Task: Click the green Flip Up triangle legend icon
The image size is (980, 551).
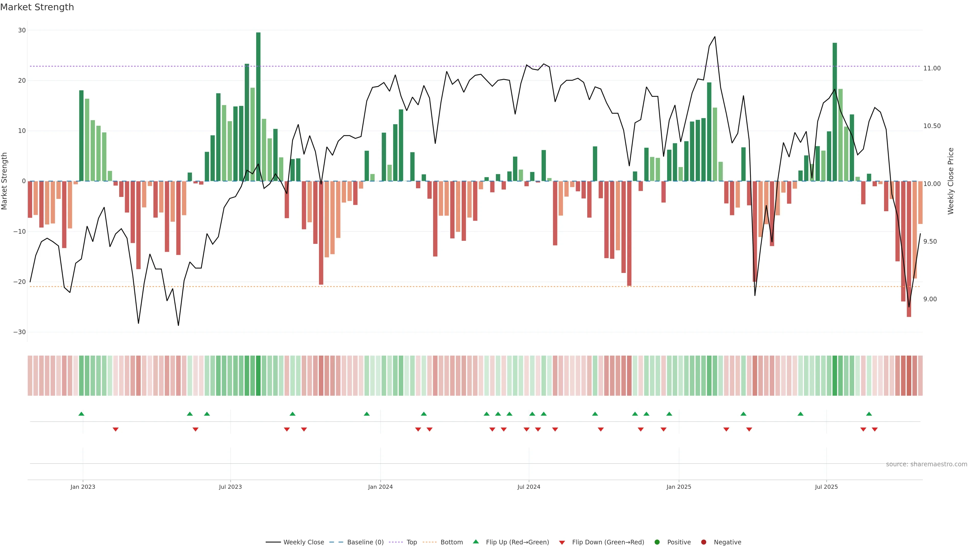Action: coord(475,542)
